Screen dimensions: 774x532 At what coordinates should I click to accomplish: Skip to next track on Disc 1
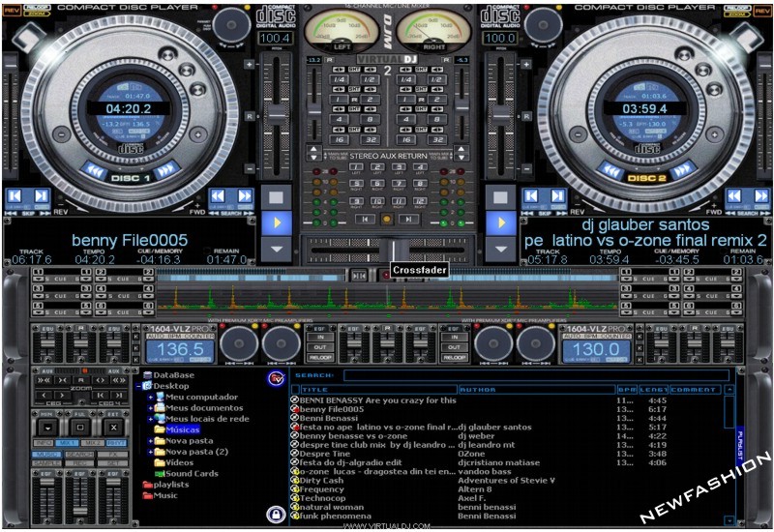[41, 197]
